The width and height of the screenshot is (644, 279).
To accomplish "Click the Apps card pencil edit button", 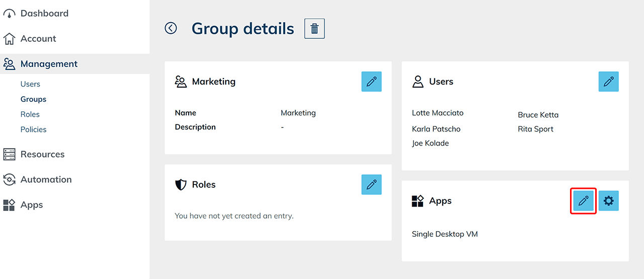I will pyautogui.click(x=583, y=201).
